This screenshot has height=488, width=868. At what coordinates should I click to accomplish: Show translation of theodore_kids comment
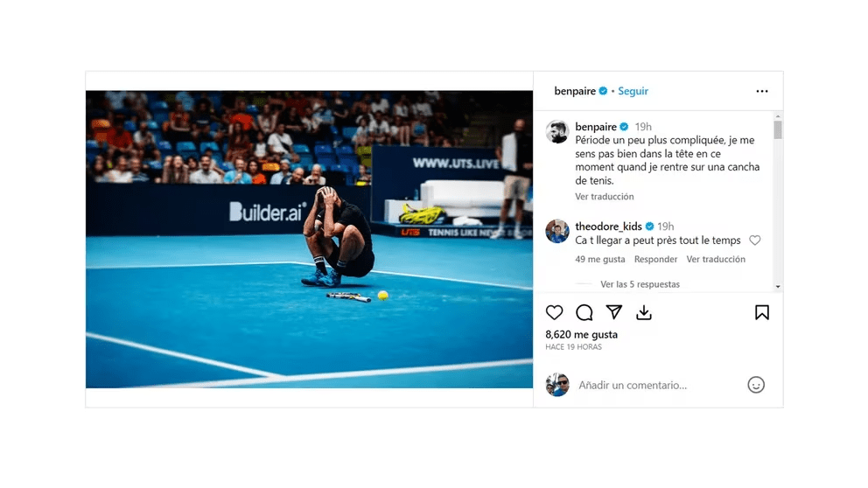[x=716, y=259]
